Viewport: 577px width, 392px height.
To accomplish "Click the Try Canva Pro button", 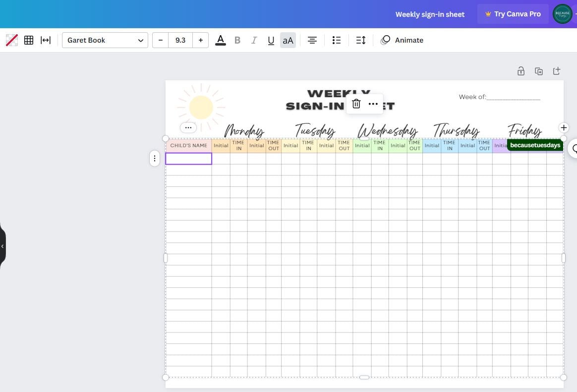I will click(513, 14).
